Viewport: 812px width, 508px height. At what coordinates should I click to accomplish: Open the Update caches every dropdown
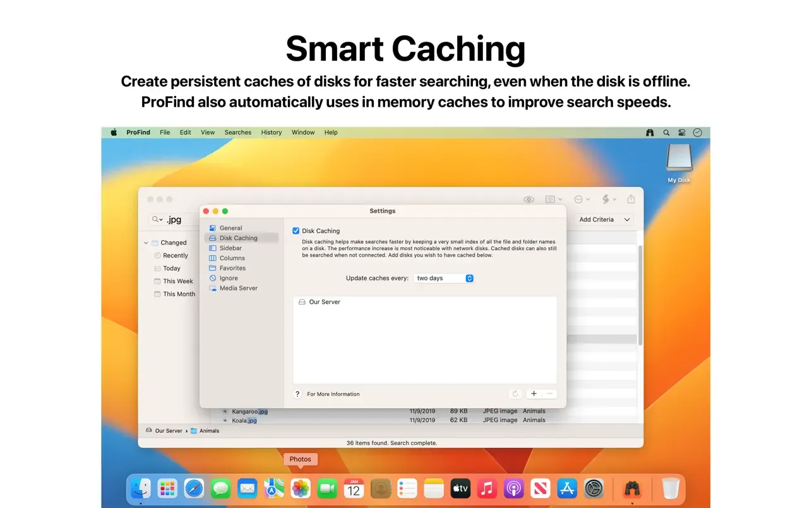pyautogui.click(x=444, y=278)
